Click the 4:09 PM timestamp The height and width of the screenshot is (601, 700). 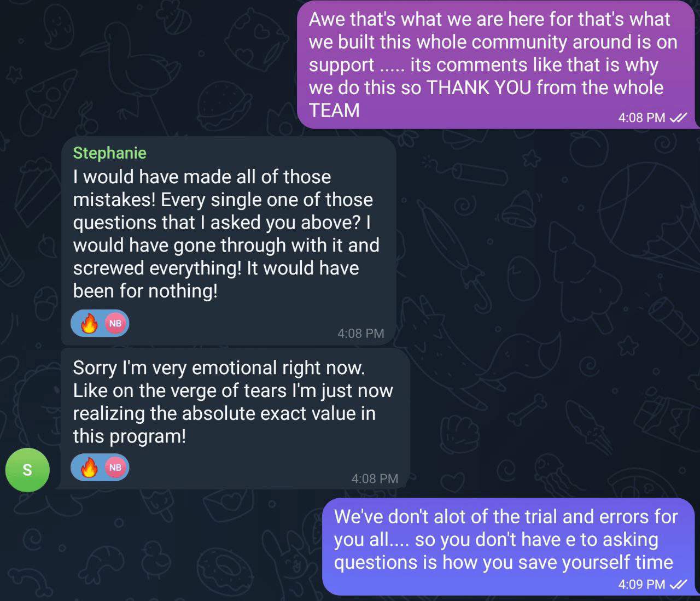click(641, 585)
